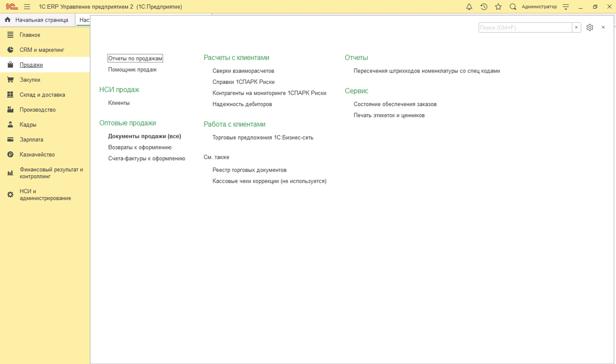
Task: Clear the search field with × button
Action: pos(576,28)
